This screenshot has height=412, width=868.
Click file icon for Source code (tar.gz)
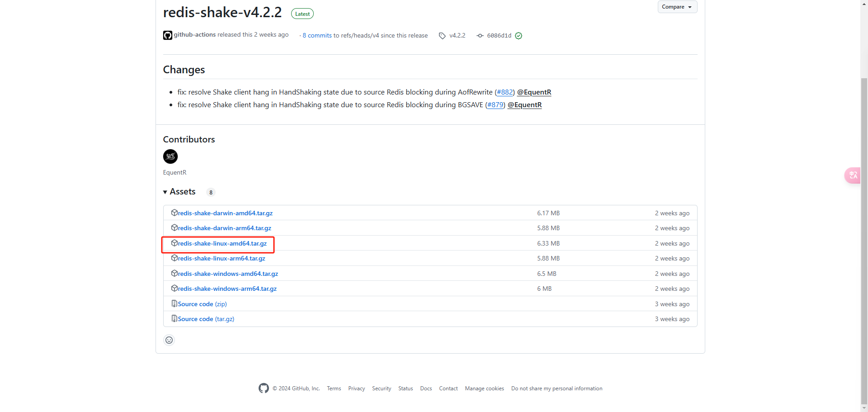[175, 318]
